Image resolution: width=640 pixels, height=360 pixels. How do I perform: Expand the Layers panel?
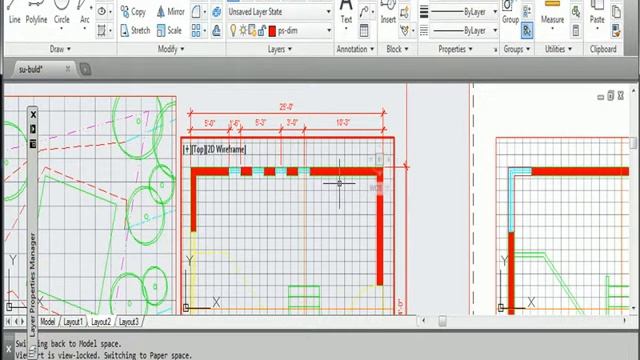(x=280, y=49)
